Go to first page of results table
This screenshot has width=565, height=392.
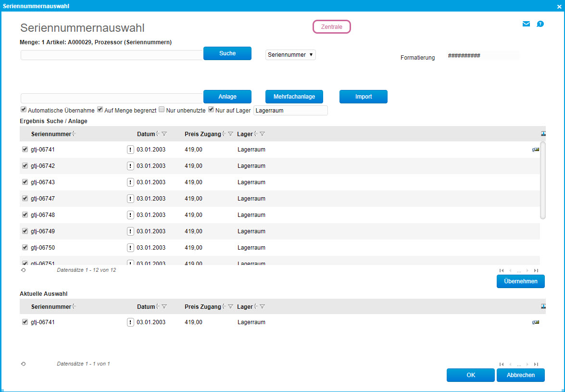(x=502, y=270)
